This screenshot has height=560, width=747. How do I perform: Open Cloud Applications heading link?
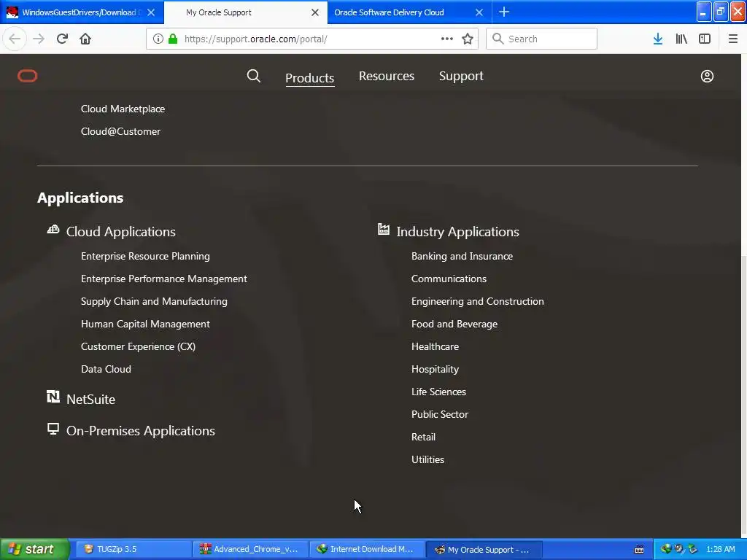pos(121,231)
